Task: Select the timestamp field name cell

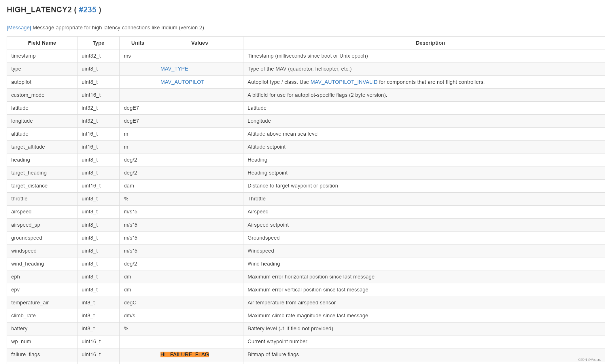Action: pyautogui.click(x=23, y=56)
